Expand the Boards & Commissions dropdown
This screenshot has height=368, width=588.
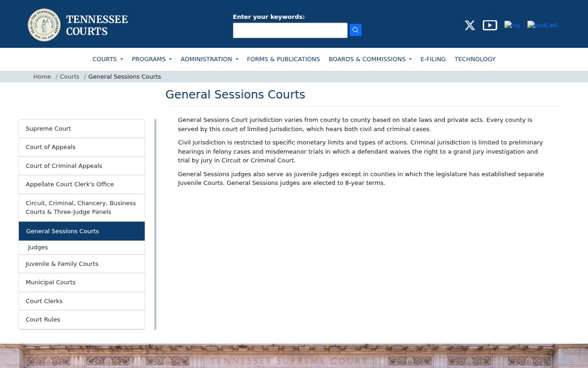coord(370,59)
